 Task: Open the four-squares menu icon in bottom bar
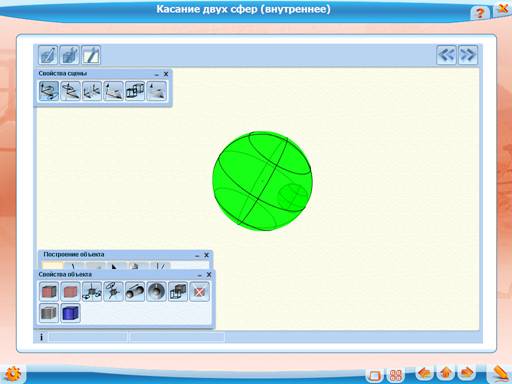(395, 375)
